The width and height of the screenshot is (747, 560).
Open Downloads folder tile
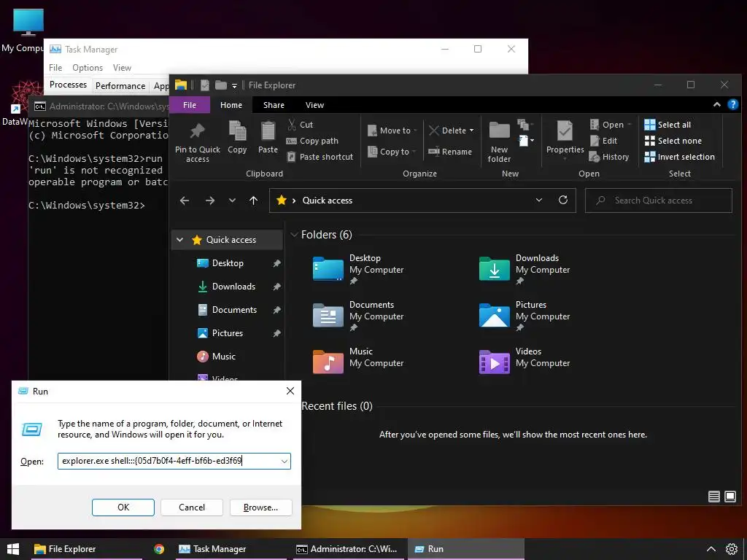pyautogui.click(x=524, y=269)
